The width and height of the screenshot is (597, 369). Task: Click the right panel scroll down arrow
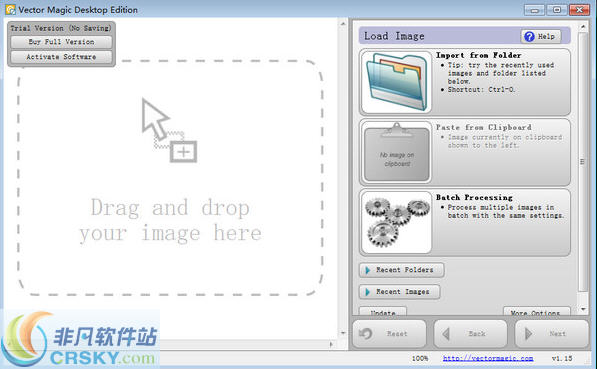tap(583, 309)
